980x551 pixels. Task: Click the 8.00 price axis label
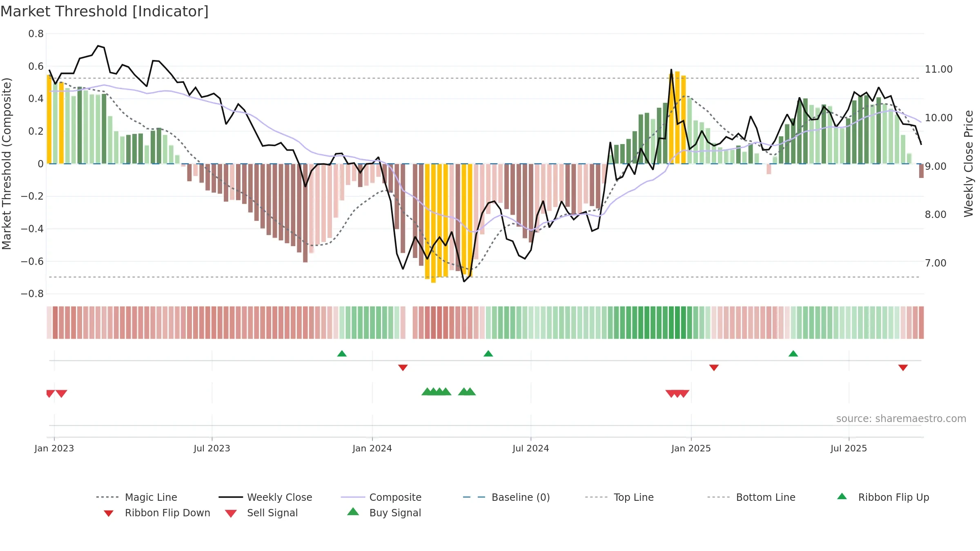[x=935, y=215]
